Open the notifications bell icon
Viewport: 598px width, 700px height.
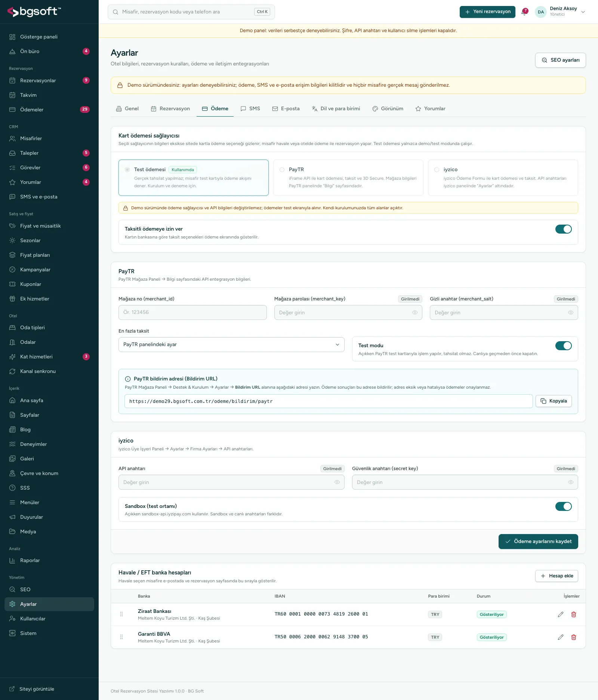coord(524,12)
